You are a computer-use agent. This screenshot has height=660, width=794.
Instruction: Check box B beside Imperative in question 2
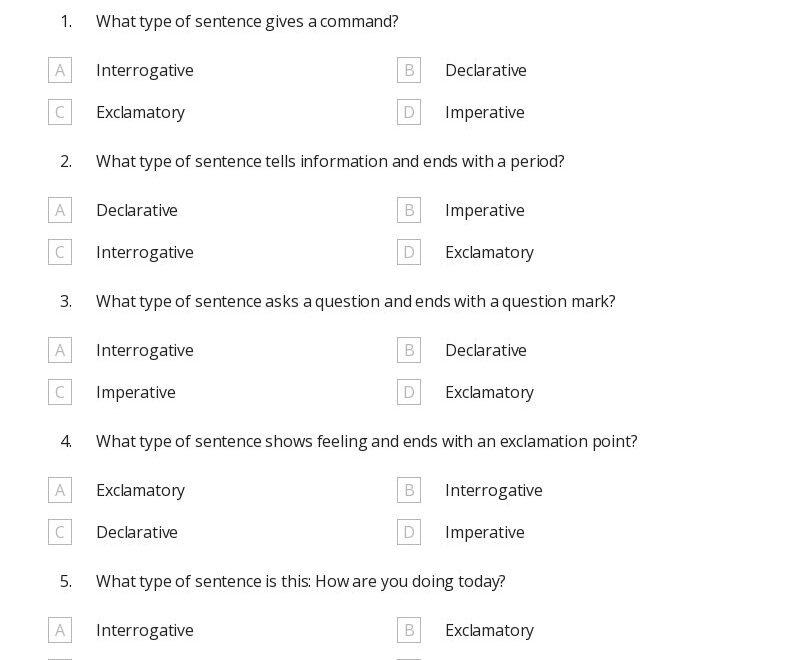409,210
